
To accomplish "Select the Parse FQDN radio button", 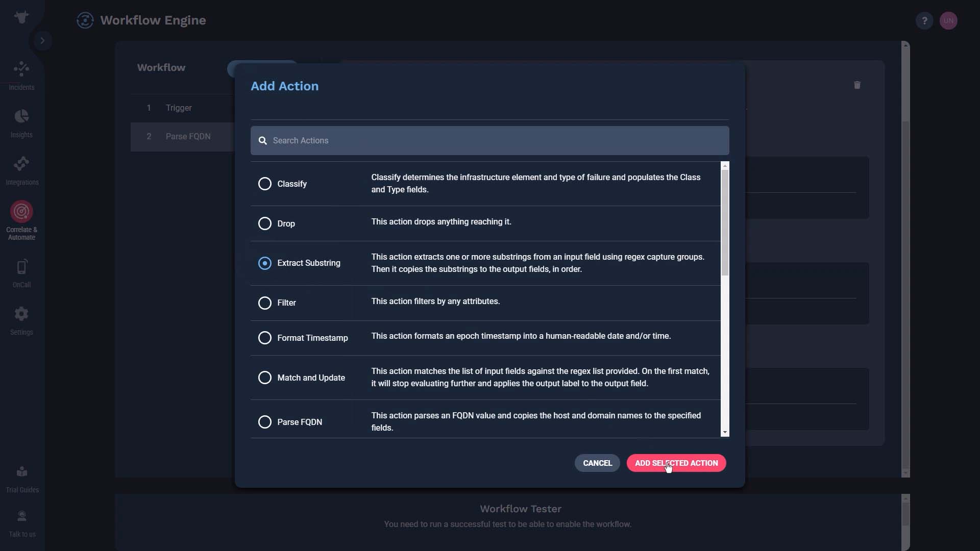I will click(264, 422).
